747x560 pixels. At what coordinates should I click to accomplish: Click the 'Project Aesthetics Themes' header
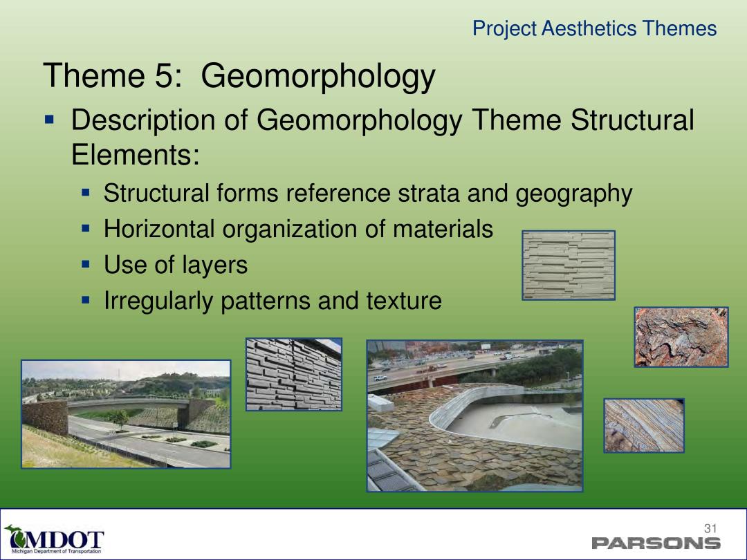tap(595, 28)
